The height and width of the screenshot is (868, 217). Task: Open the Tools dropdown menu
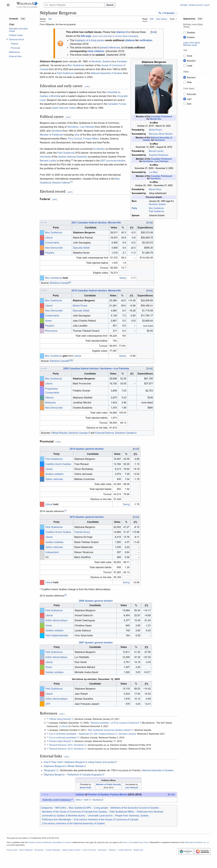(x=173, y=19)
